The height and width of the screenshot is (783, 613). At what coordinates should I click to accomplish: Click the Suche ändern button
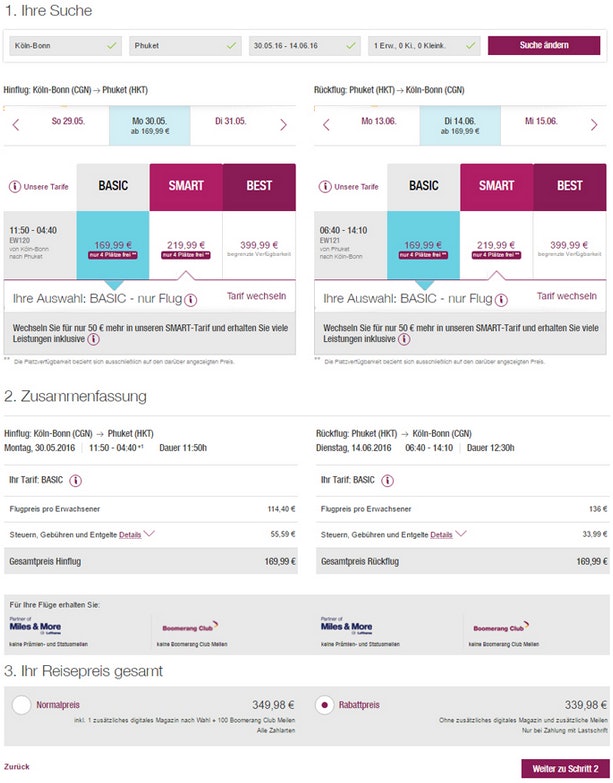(x=543, y=46)
